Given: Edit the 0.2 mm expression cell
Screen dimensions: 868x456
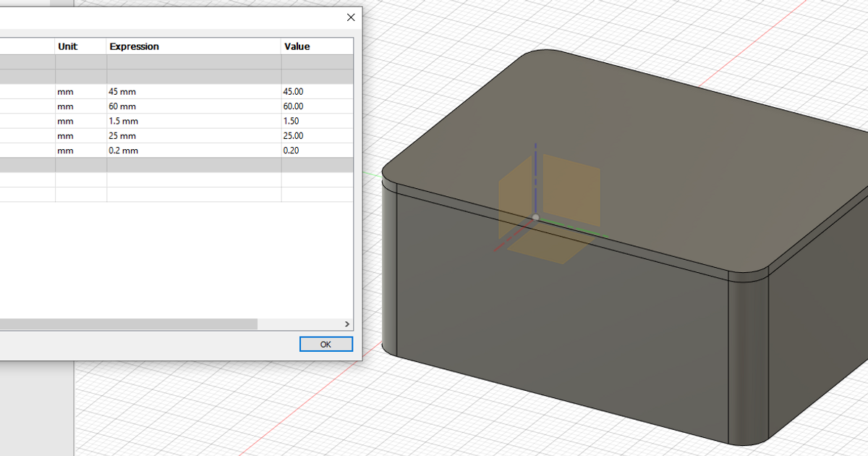Looking at the screenshot, I should 145,150.
